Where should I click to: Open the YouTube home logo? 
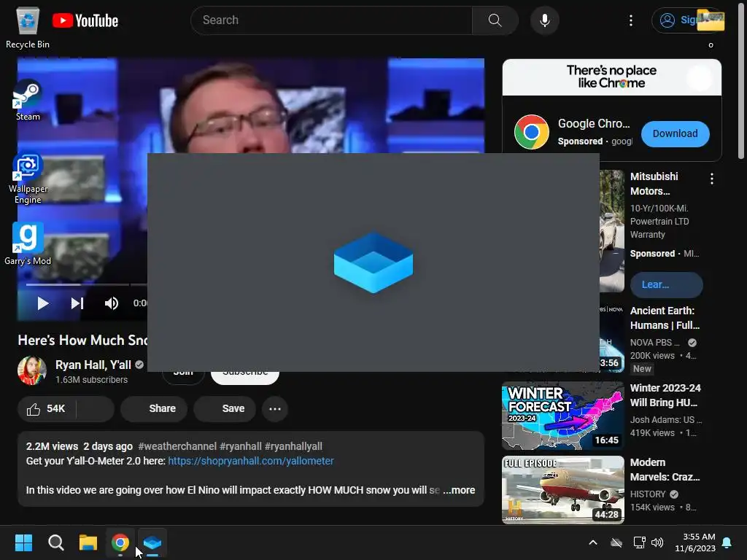click(x=85, y=20)
